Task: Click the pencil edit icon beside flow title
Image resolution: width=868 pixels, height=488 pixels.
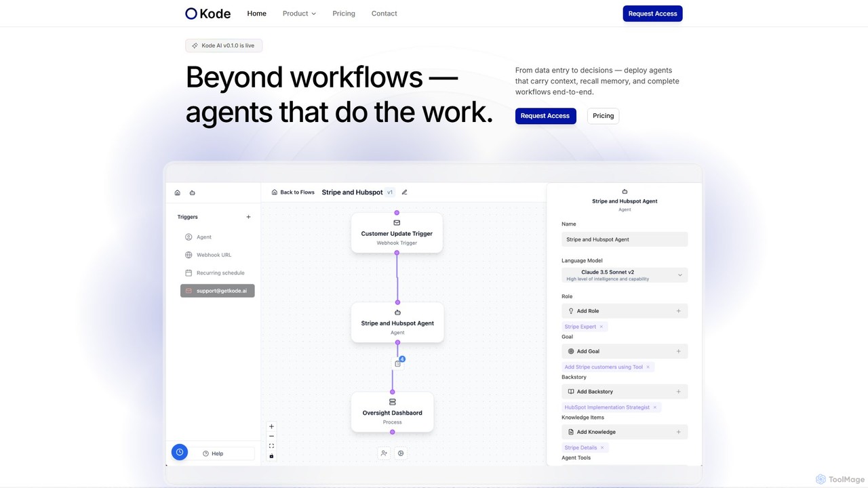Action: pyautogui.click(x=405, y=192)
